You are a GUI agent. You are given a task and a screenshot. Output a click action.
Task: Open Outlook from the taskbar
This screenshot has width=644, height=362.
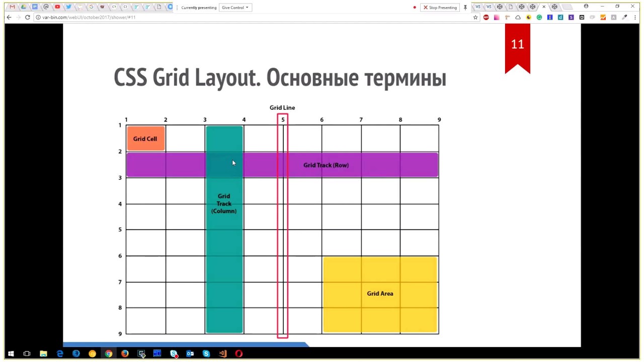click(190, 353)
